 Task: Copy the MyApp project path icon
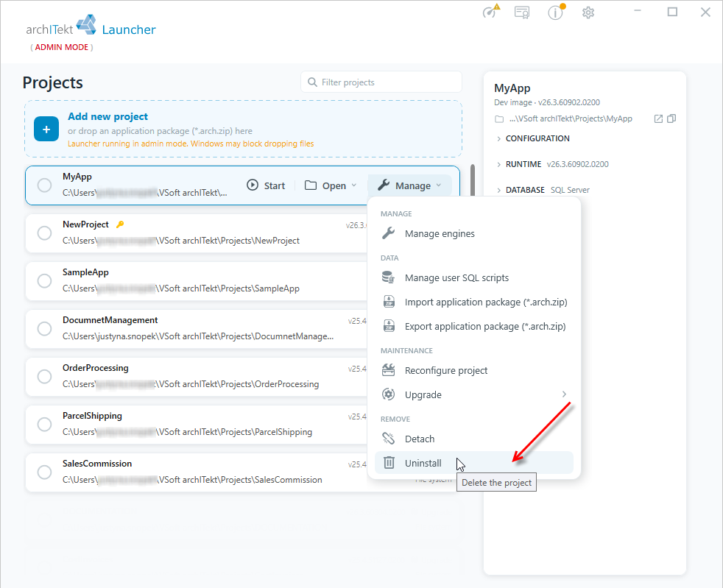tap(671, 119)
